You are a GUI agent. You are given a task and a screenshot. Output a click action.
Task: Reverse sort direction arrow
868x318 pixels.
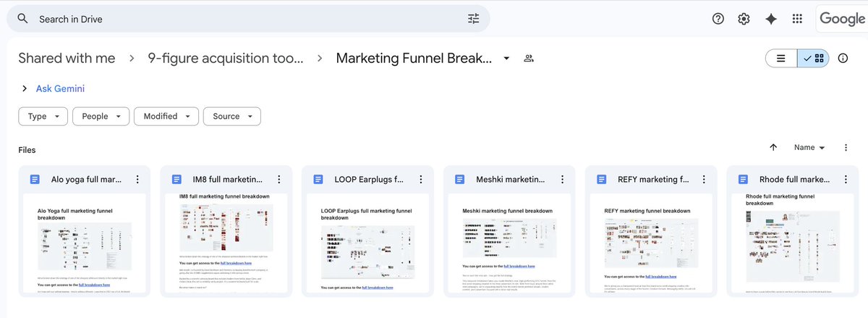[x=773, y=147]
